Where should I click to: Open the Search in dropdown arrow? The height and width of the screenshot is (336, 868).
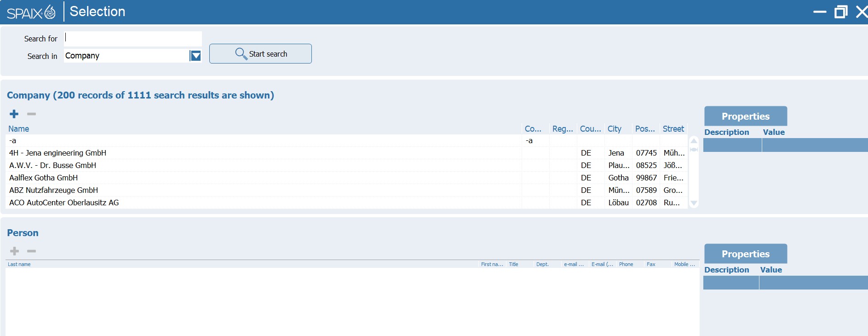195,56
